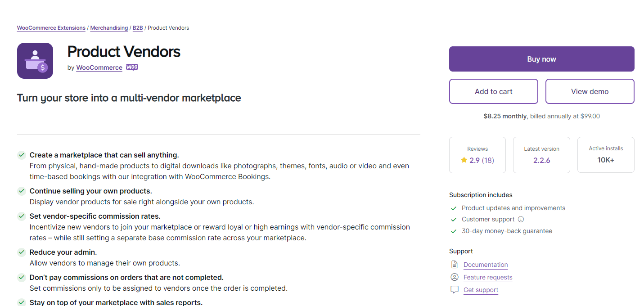Click the Product Vendors purple app icon

pos(35,61)
